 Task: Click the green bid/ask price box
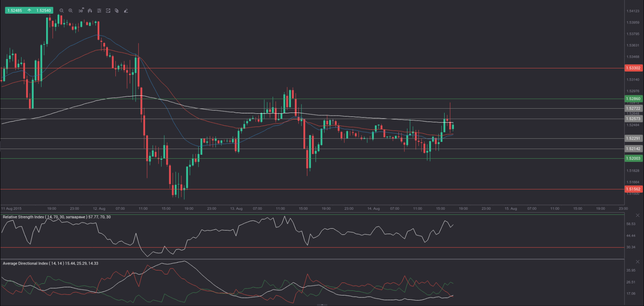click(x=29, y=11)
